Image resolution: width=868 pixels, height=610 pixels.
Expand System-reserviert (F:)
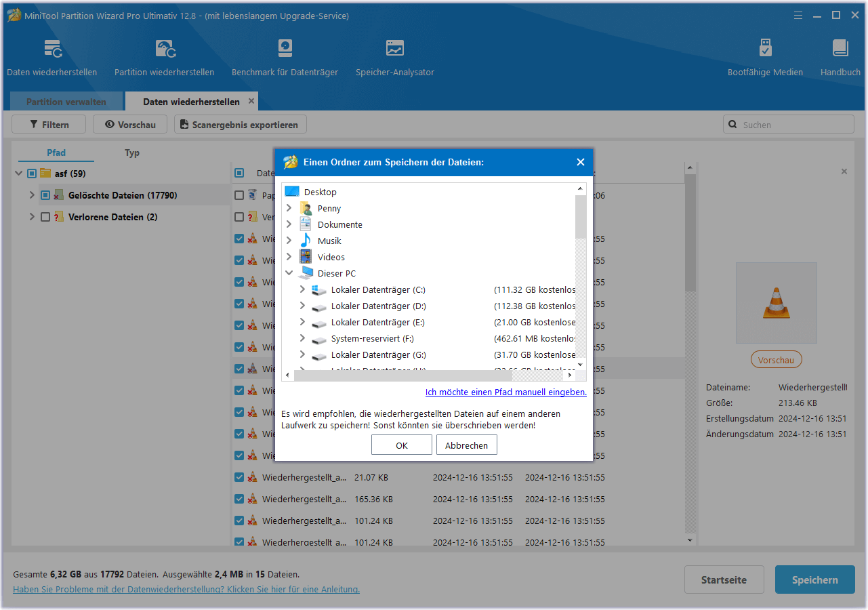point(303,338)
